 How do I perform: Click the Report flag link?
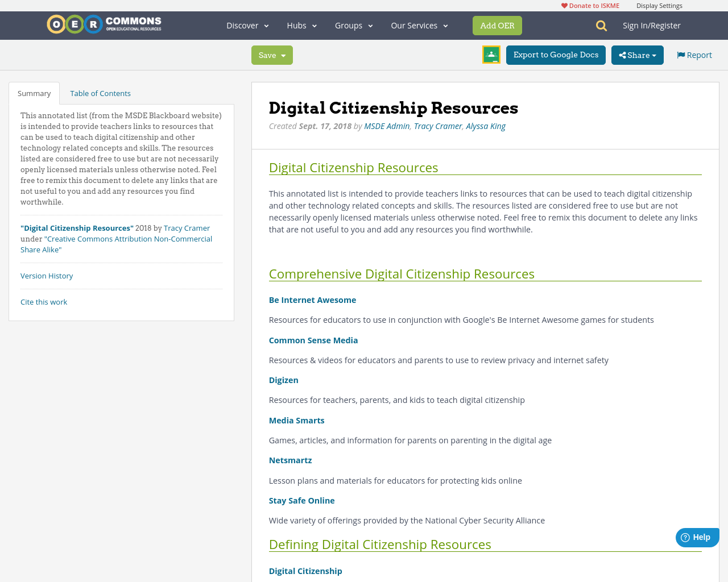[x=694, y=55]
